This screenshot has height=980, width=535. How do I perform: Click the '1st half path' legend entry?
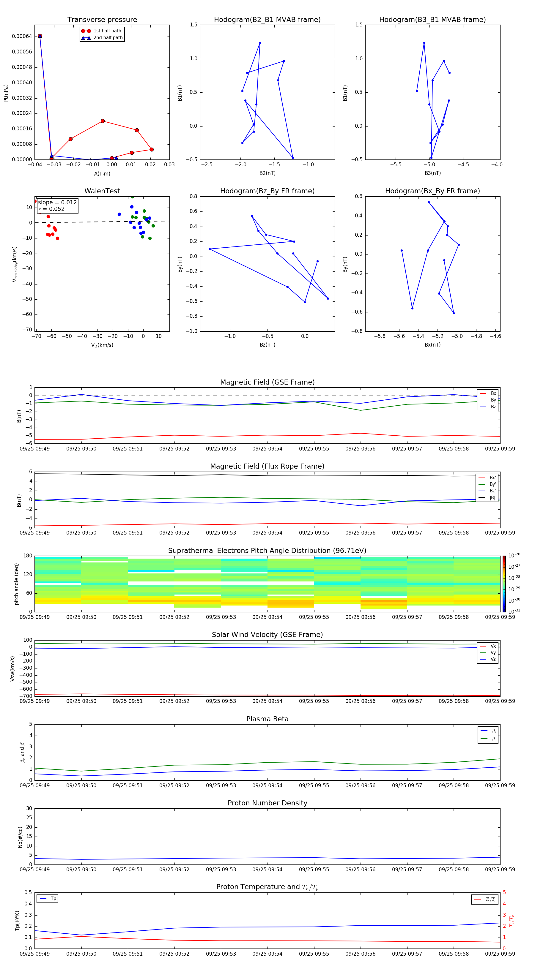[x=102, y=31]
